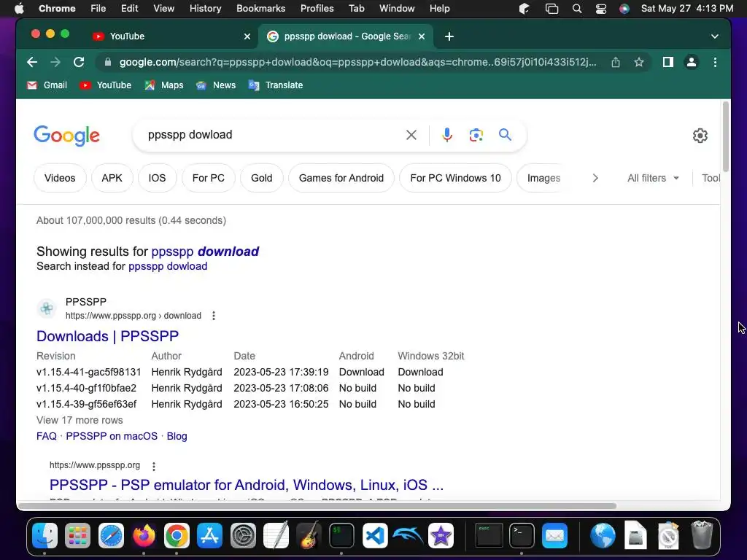
Task: Go back to the previous page
Action: (x=32, y=62)
